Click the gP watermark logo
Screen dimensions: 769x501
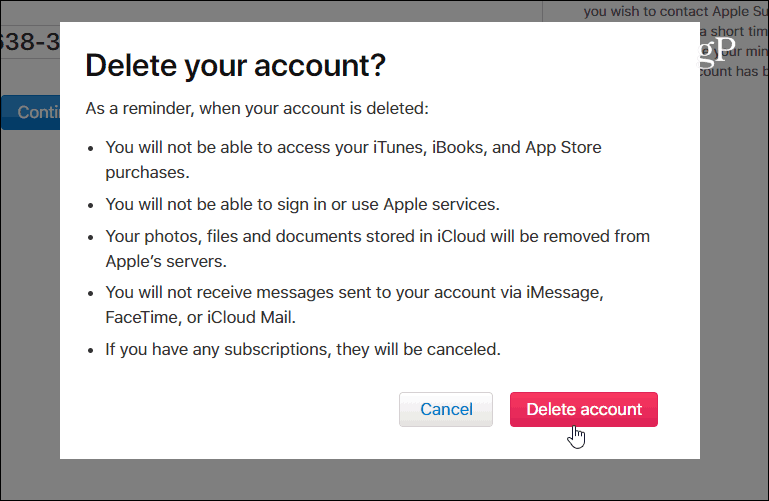point(717,51)
